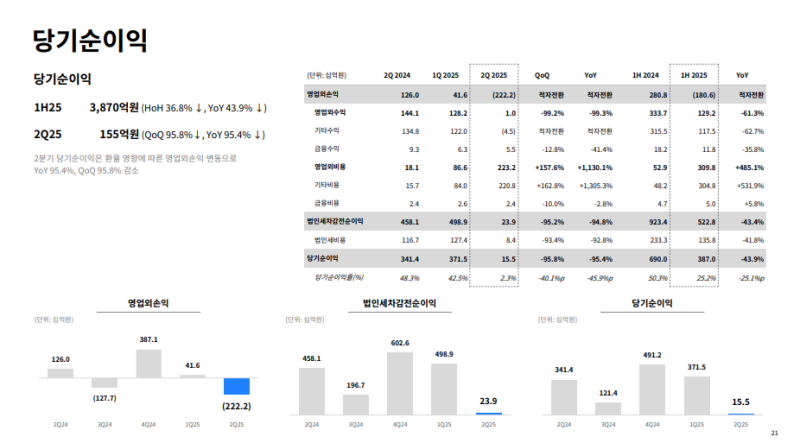
Task: Click the 2Q 2025 column header
Action: (x=494, y=75)
